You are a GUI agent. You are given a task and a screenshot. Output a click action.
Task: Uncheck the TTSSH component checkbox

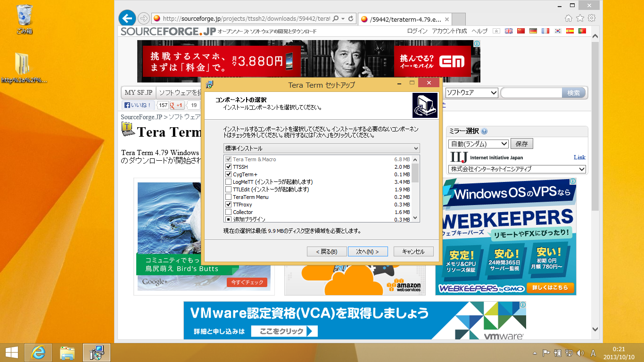pos(229,167)
